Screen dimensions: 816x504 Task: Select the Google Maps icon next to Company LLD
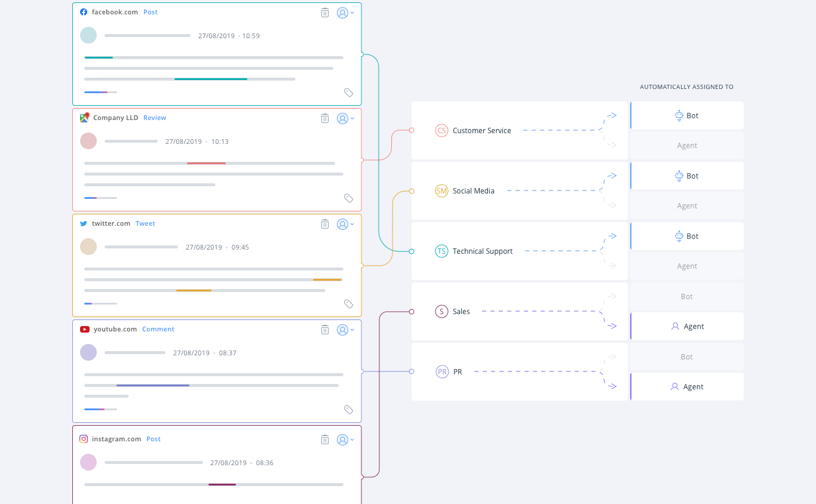click(x=84, y=118)
